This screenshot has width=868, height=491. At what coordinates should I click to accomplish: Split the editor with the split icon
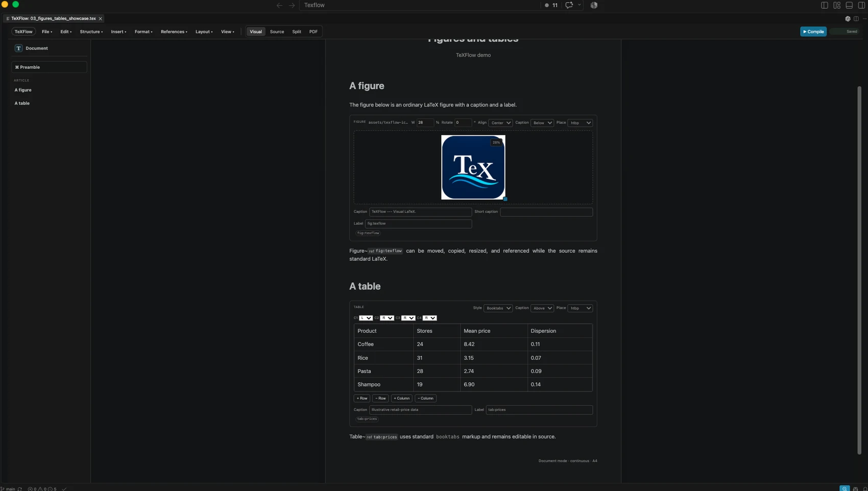click(856, 19)
